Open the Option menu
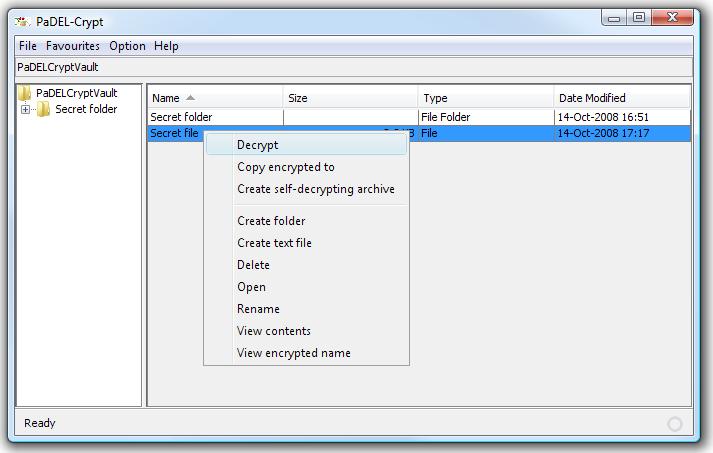The height and width of the screenshot is (453, 713). point(127,46)
